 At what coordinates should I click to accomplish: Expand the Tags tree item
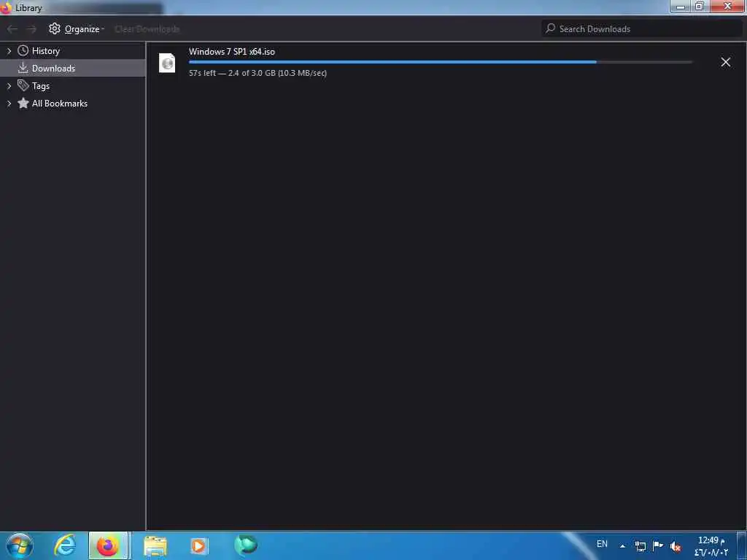(9, 86)
